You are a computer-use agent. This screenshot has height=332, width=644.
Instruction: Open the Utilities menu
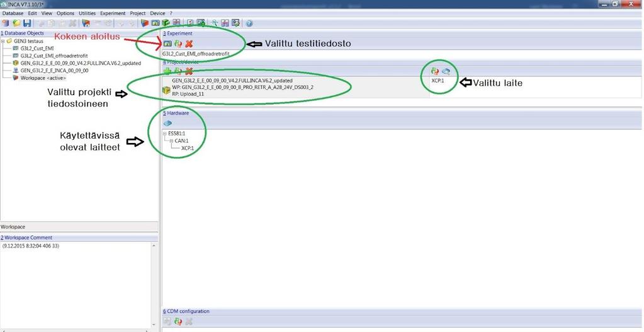click(x=87, y=13)
